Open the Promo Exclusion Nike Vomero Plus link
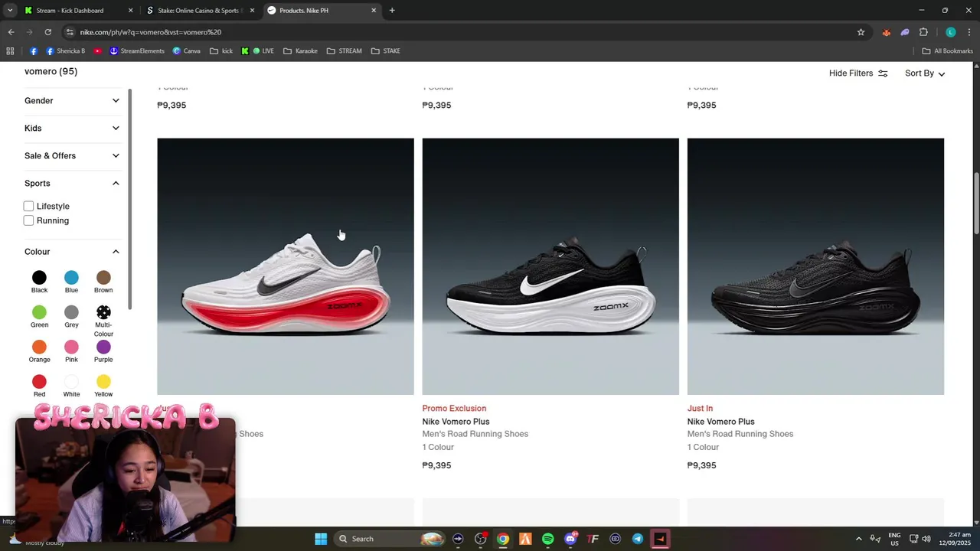This screenshot has width=980, height=551. [x=456, y=422]
